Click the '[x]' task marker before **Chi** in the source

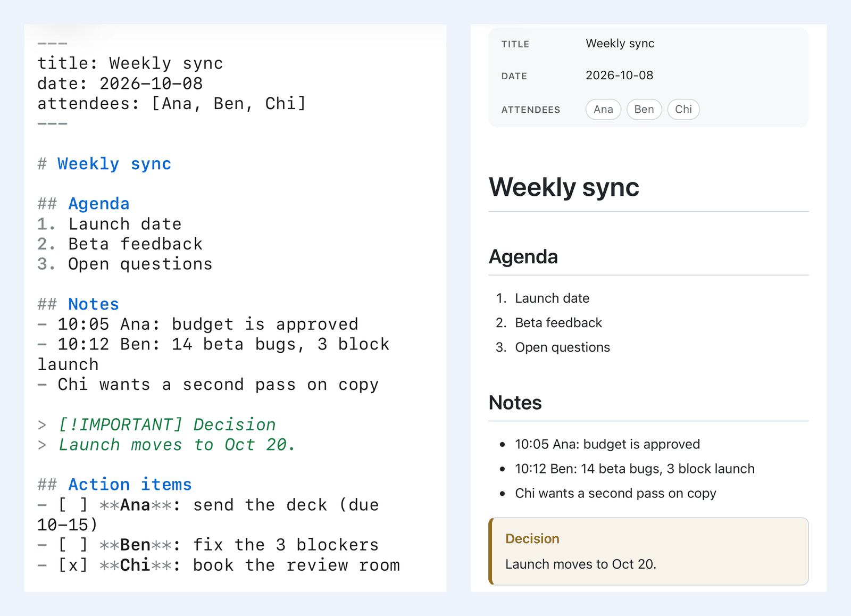(73, 565)
